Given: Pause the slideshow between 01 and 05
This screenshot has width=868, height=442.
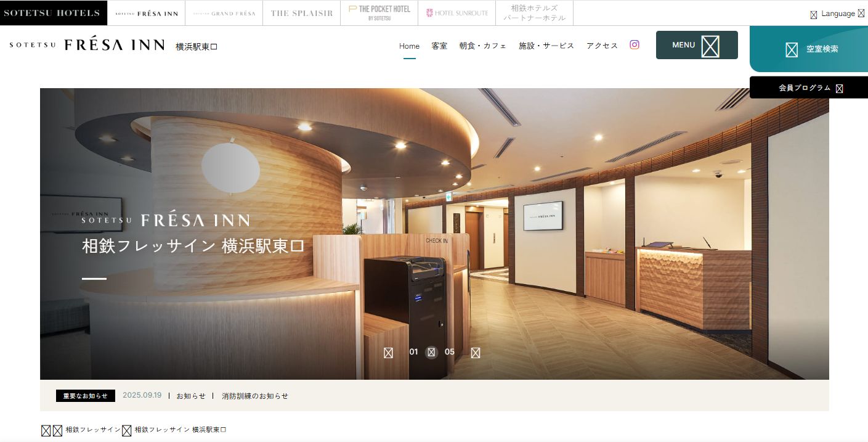Looking at the screenshot, I should click(431, 353).
